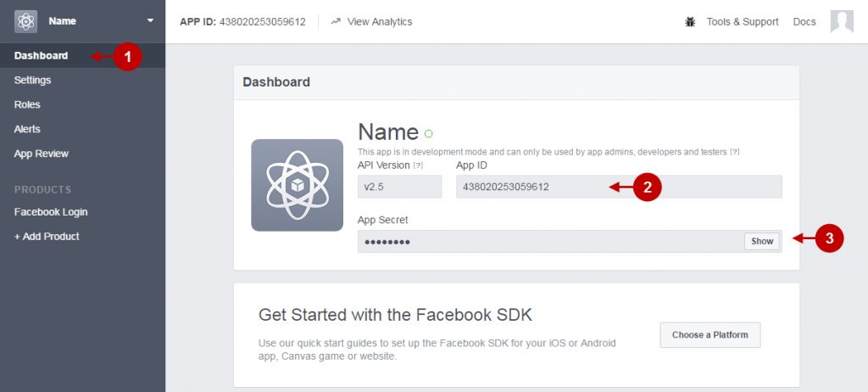
Task: Click the large app atom logo thumbnail
Action: click(298, 185)
